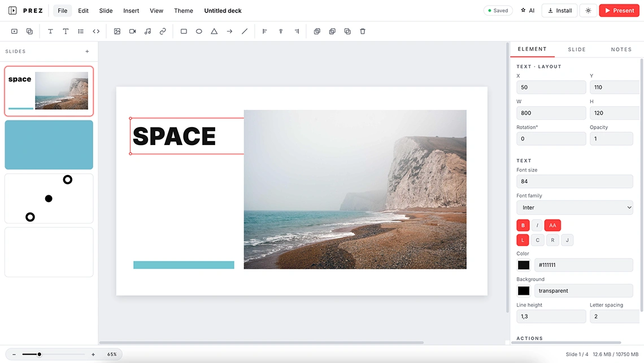This screenshot has width=644, height=363.
Task: Switch to the Element tab
Action: coord(532,49)
